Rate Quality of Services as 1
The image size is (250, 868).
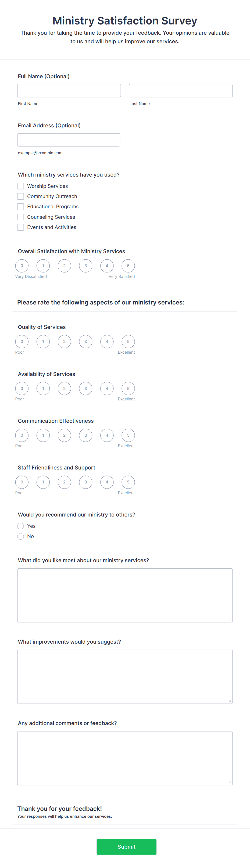pyautogui.click(x=43, y=341)
